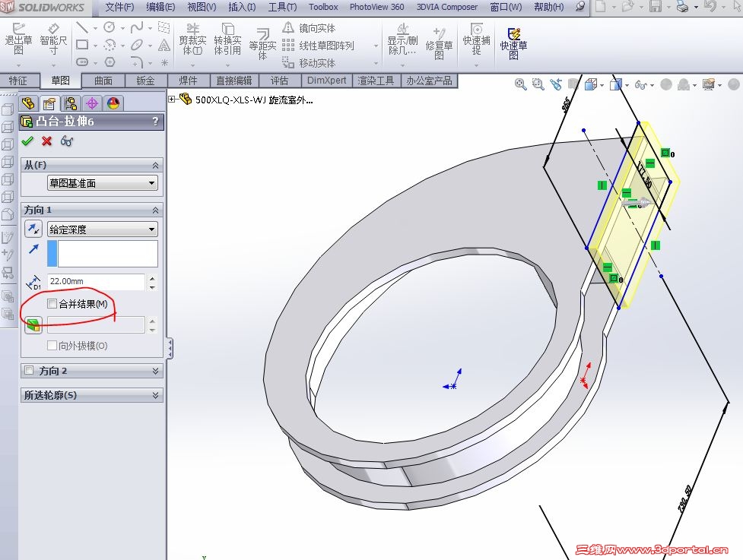Select the Polygon sketch tool
743x560 pixels.
pos(110,62)
